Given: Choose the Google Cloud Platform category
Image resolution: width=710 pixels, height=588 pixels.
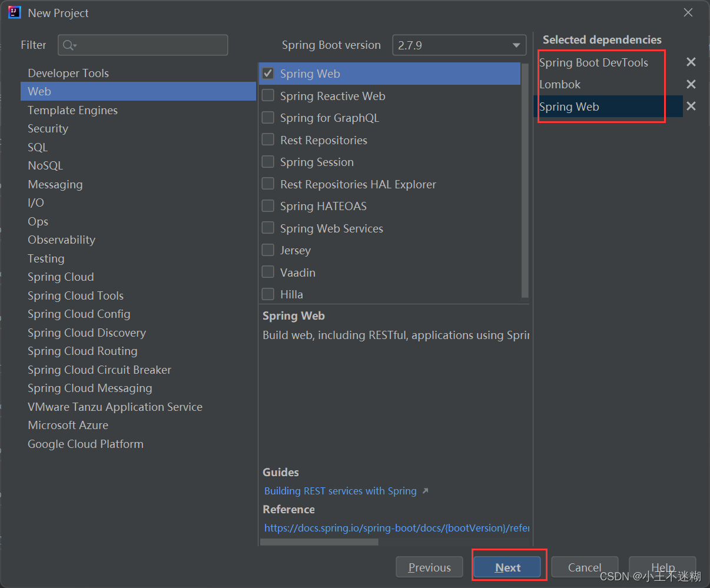Looking at the screenshot, I should point(138,444).
